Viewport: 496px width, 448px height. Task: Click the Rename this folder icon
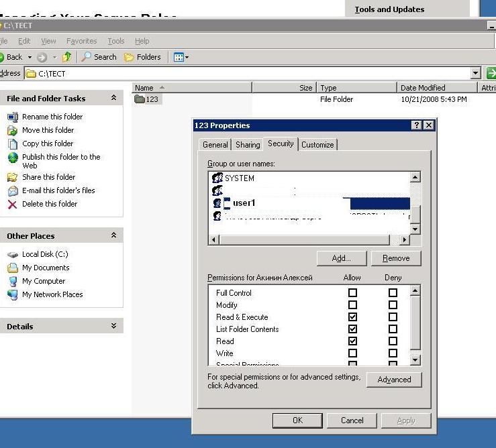coord(12,117)
